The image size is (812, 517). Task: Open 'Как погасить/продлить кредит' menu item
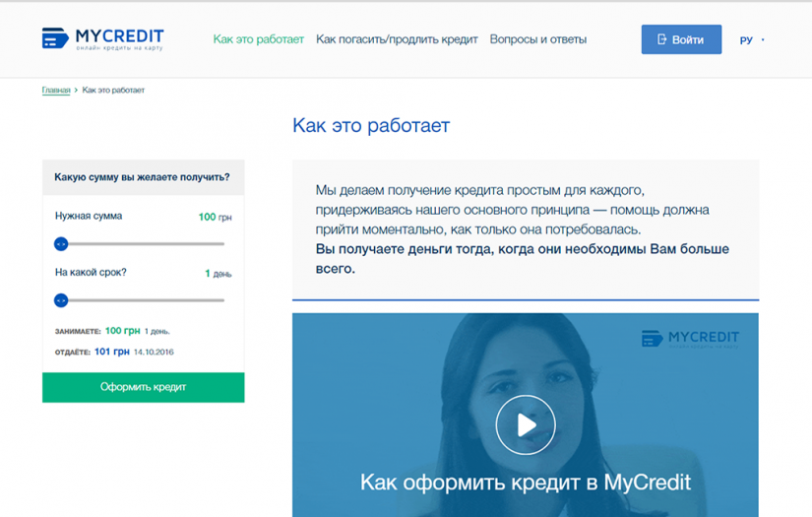coord(397,39)
